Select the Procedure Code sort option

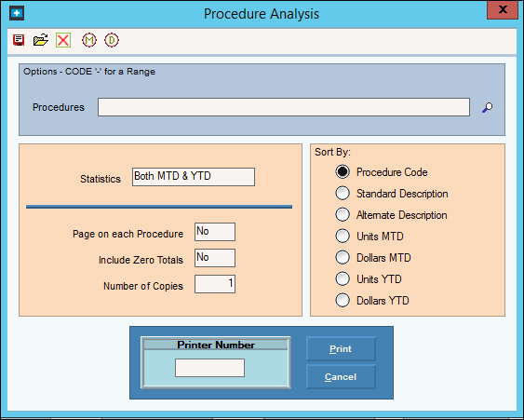tap(343, 172)
